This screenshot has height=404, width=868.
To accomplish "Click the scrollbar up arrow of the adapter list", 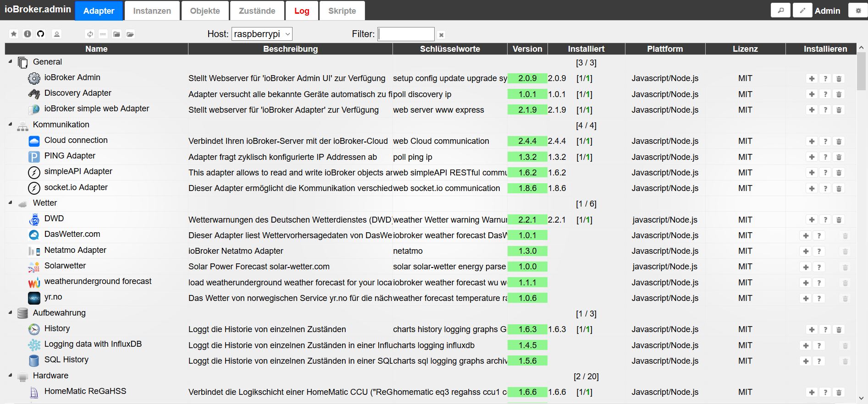I will [x=861, y=48].
